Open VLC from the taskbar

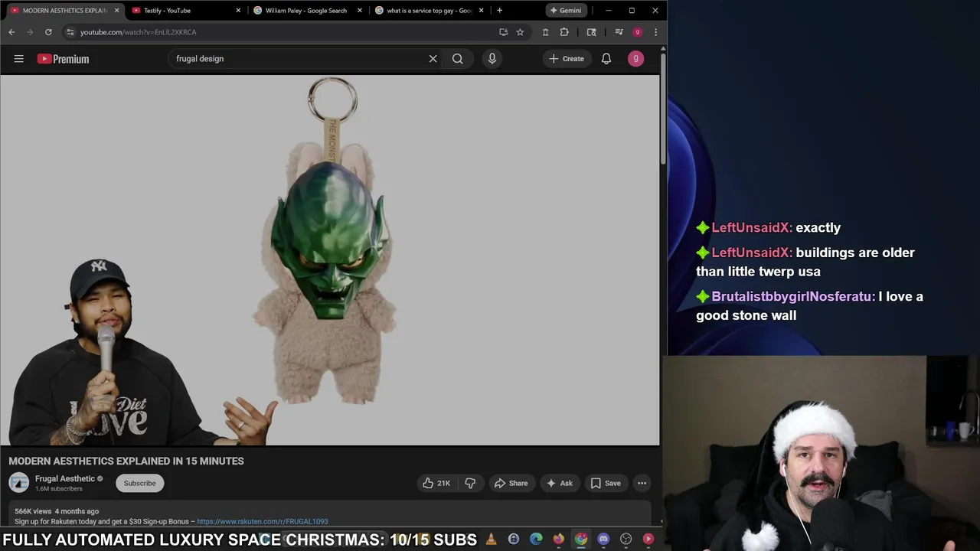click(491, 539)
